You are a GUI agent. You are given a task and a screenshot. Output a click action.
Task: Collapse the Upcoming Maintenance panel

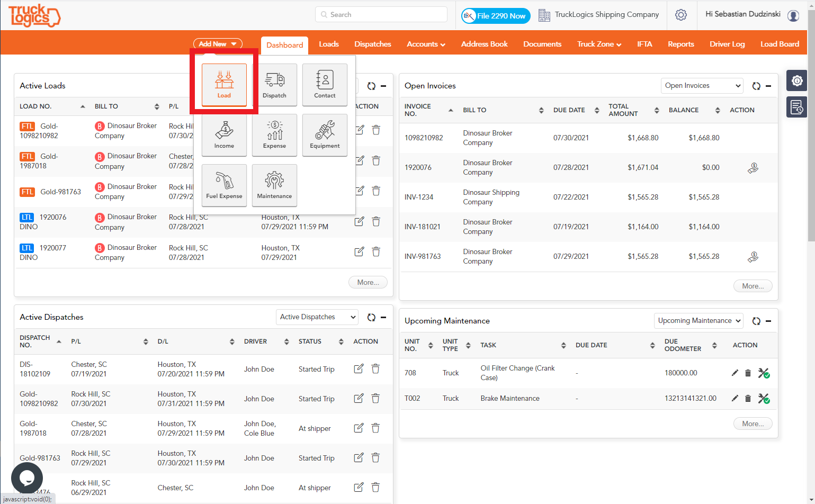click(x=768, y=321)
